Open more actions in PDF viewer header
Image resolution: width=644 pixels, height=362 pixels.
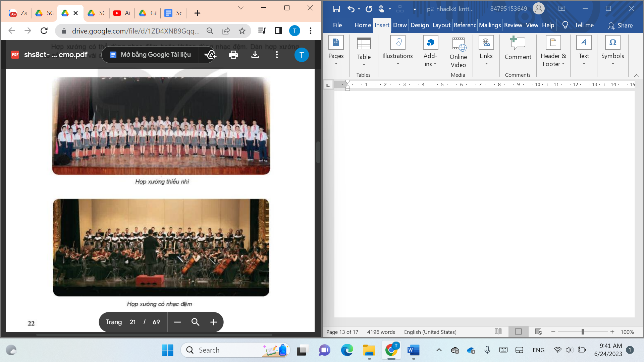click(277, 55)
